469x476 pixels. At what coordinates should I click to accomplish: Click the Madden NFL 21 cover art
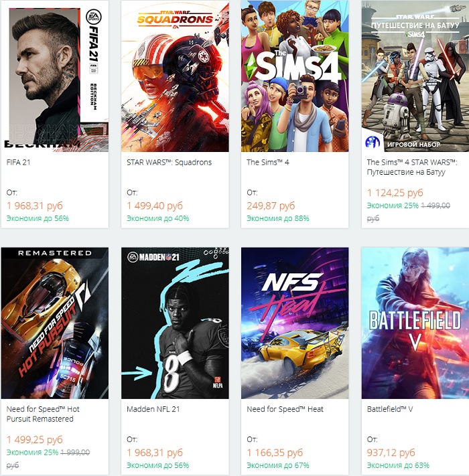[x=175, y=323]
